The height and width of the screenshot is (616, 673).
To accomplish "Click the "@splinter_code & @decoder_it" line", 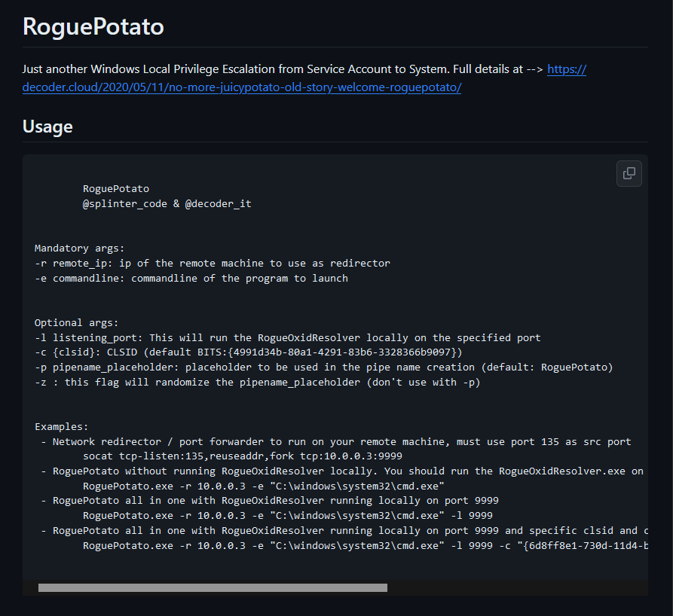I will coord(167,204).
